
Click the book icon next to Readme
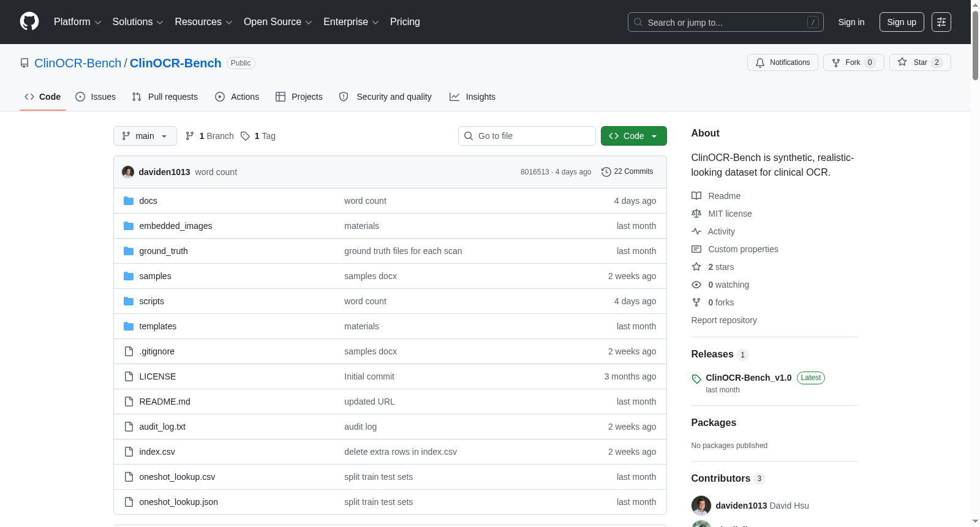point(696,196)
